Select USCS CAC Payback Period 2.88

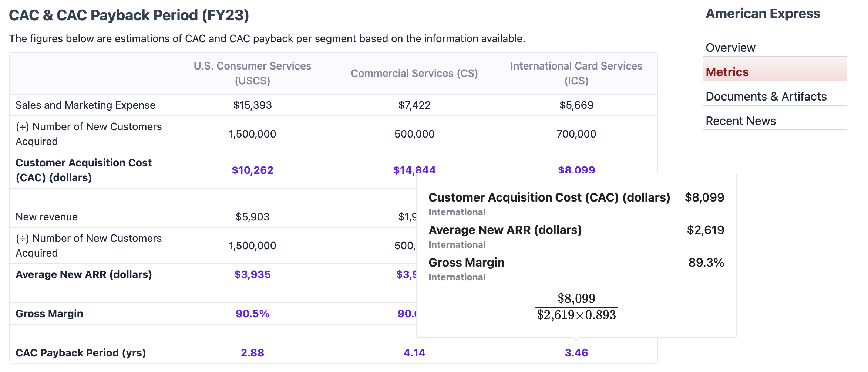point(252,353)
